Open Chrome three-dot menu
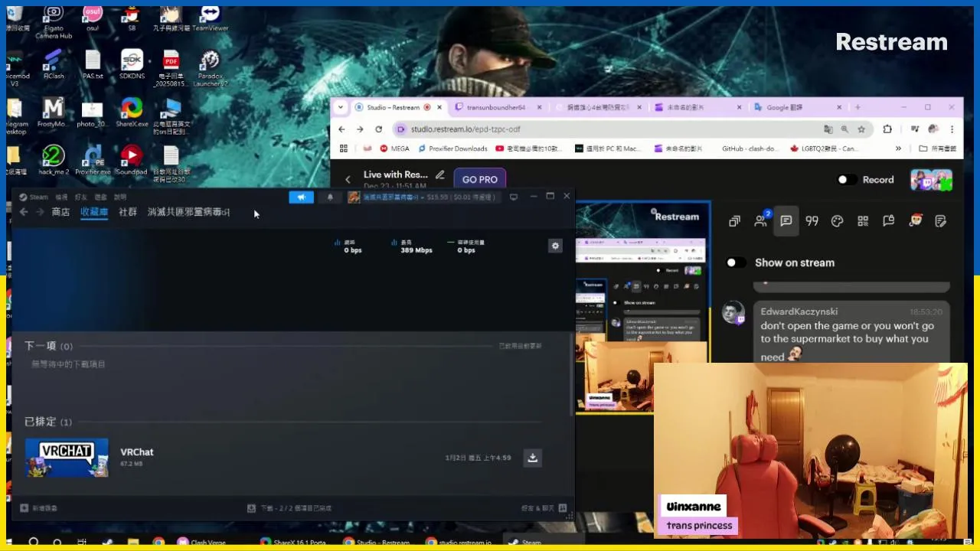Screen dimensions: 980x551 tap(952, 129)
